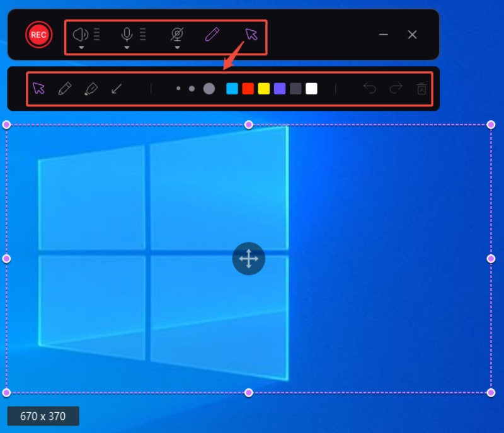The height and width of the screenshot is (433, 504).
Task: Redo the annotation action
Action: point(396,89)
